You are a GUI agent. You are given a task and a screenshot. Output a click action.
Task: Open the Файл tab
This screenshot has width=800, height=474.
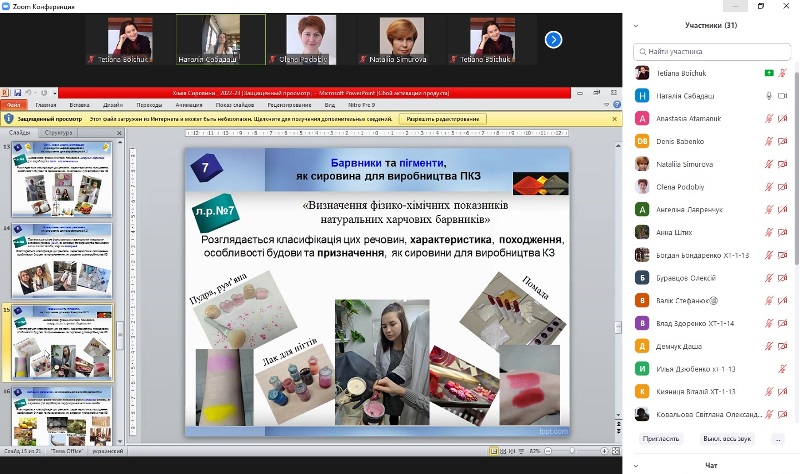coord(14,105)
